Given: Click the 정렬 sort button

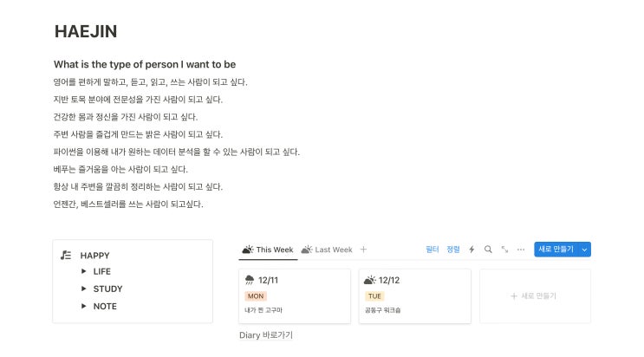Looking at the screenshot, I should (453, 250).
